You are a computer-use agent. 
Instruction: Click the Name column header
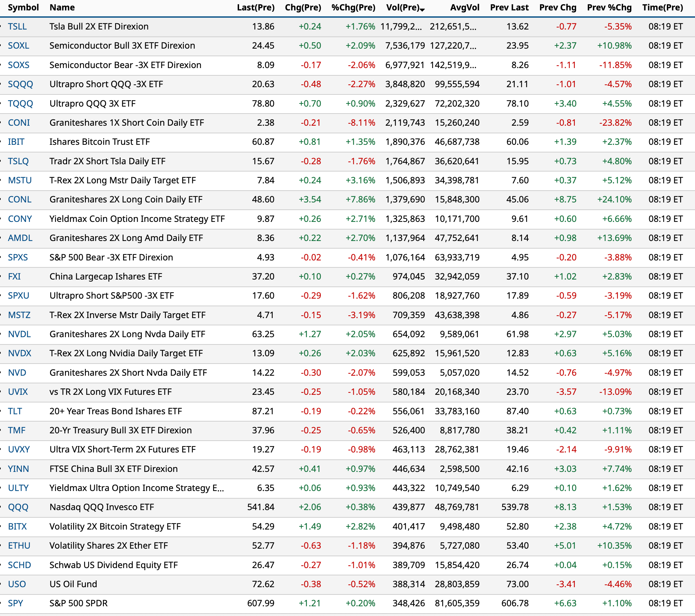click(x=62, y=8)
